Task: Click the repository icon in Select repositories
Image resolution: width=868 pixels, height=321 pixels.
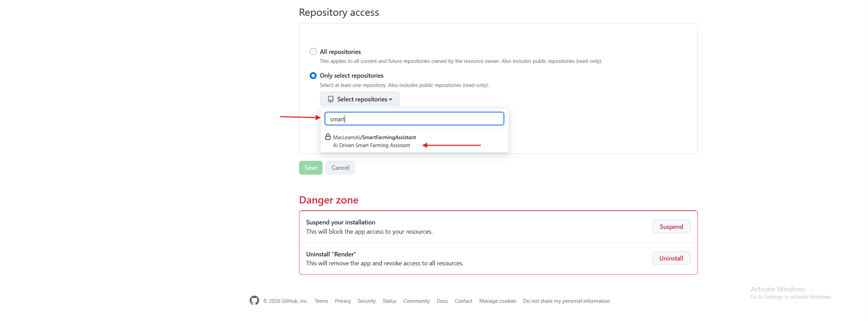Action: pos(331,99)
